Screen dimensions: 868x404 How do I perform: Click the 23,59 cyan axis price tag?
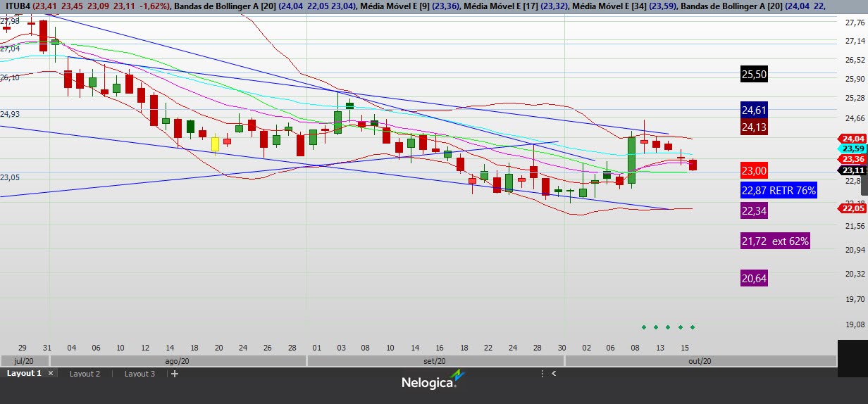(852, 149)
